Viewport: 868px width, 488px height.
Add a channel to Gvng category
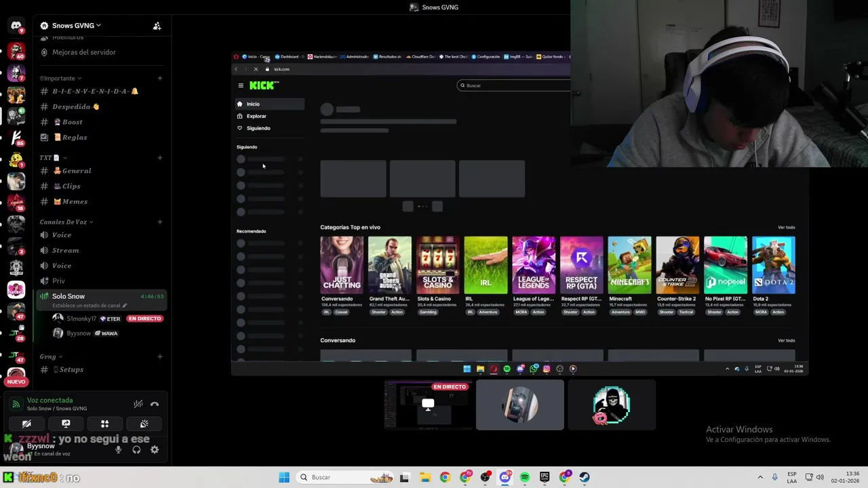(160, 357)
